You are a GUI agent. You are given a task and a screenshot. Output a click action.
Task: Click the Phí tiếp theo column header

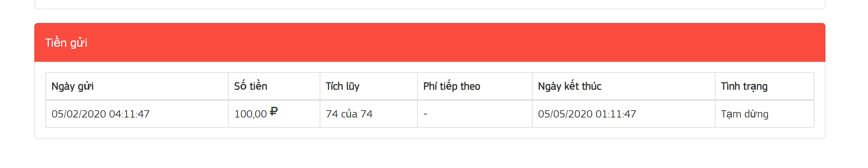[x=452, y=86]
